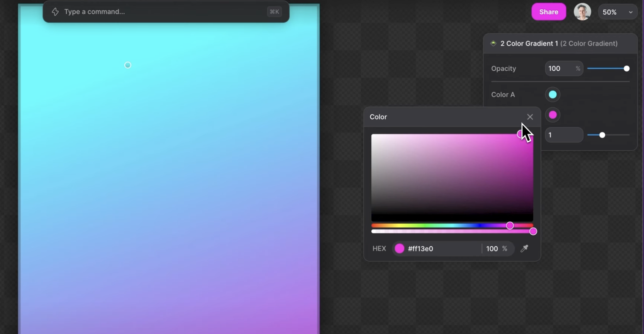
Task: Click the magenta color swatch below Color A
Action: (x=552, y=115)
